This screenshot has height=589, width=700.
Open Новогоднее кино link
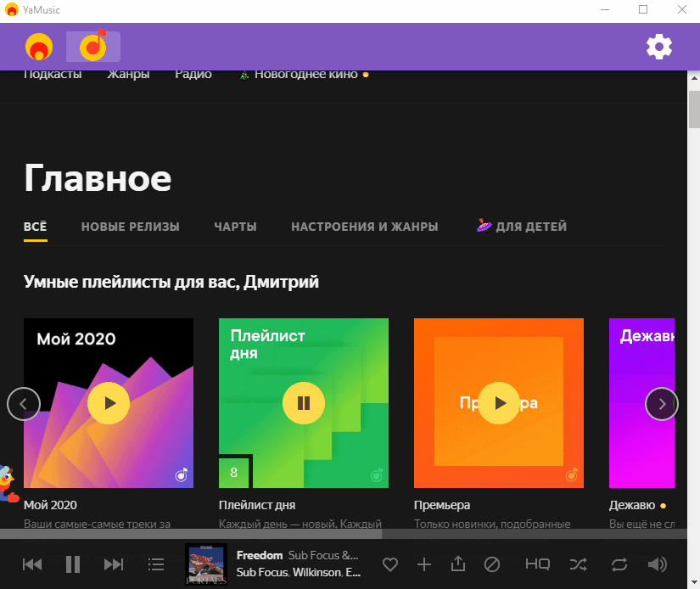click(x=304, y=74)
